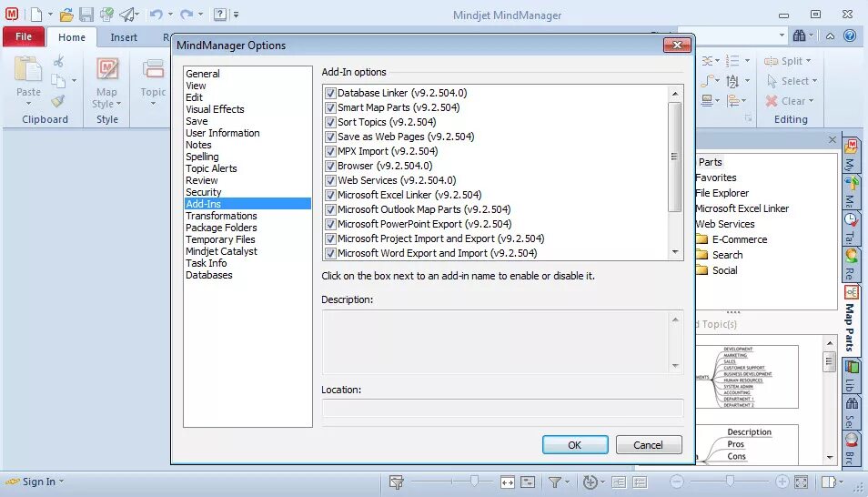This screenshot has width=868, height=497.
Task: Open the Topic dropdown arrow
Action: pos(154,104)
